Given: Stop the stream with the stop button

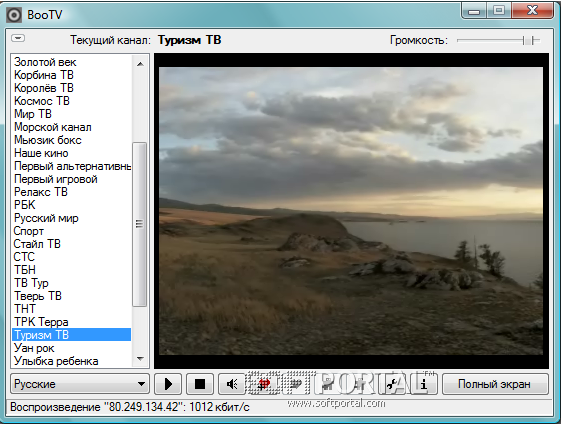Looking at the screenshot, I should [x=200, y=384].
